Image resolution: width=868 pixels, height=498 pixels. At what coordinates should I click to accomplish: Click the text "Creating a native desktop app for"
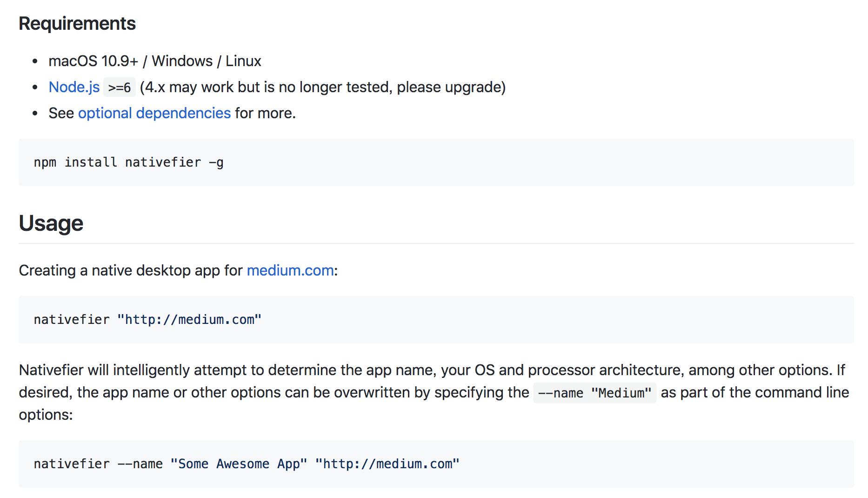point(131,270)
